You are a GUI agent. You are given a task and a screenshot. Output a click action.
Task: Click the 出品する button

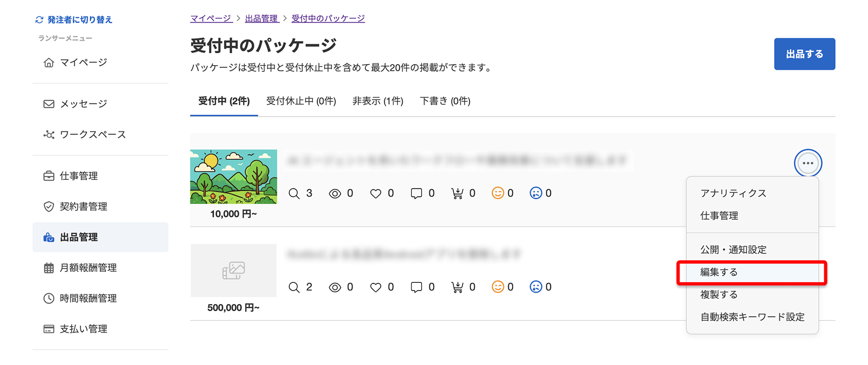coord(804,54)
